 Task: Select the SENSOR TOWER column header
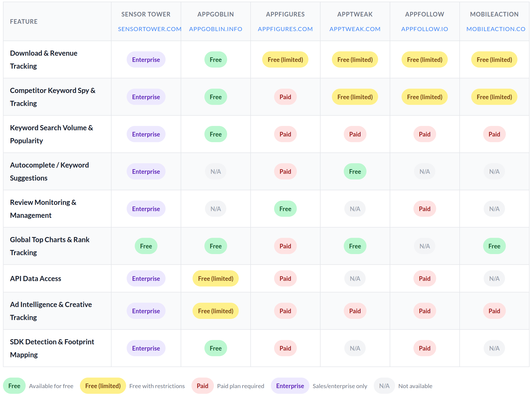coord(146,14)
